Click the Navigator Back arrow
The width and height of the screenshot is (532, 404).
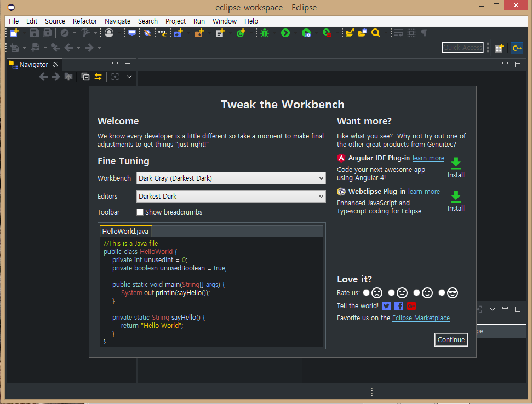pyautogui.click(x=43, y=77)
